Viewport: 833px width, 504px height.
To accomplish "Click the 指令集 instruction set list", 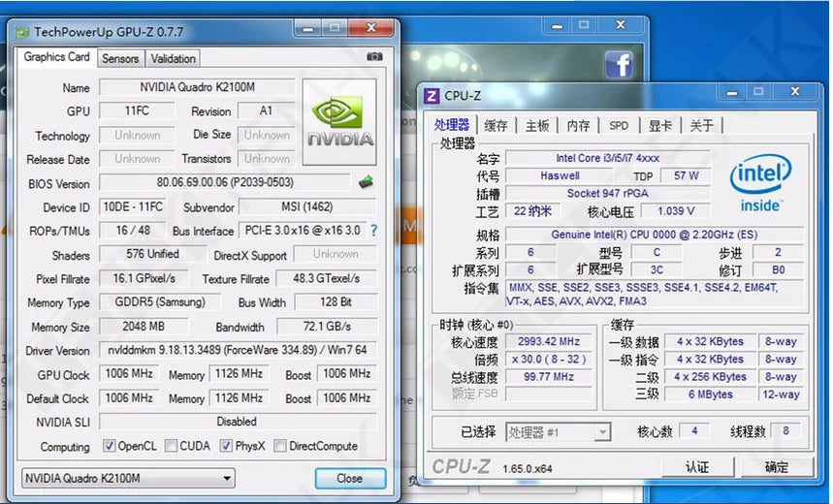I will (654, 295).
